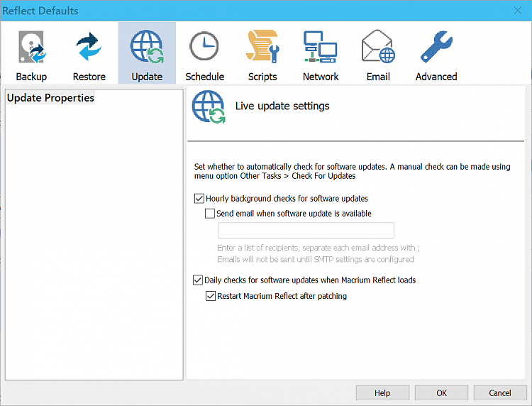Click the Cancel button

click(500, 393)
